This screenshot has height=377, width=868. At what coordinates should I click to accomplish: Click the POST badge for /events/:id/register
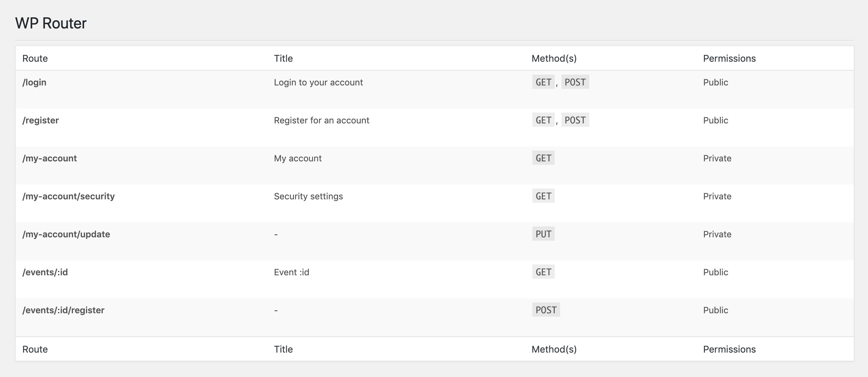click(x=546, y=310)
